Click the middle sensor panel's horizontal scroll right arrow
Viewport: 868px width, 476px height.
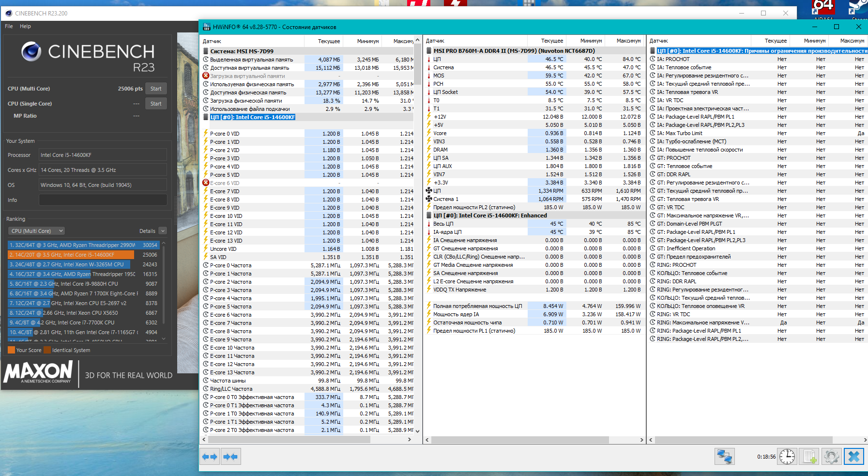(642, 440)
